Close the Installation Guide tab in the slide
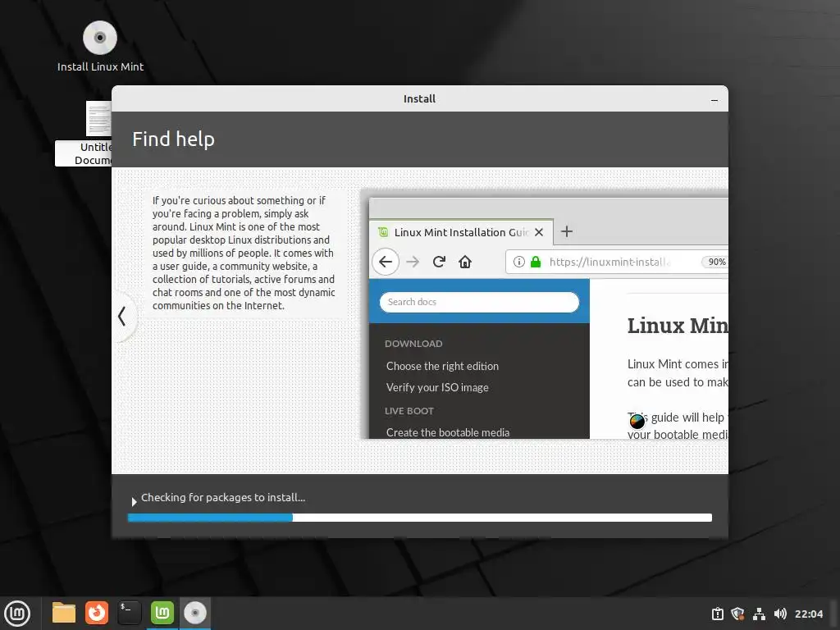Image resolution: width=840 pixels, height=630 pixels. [539, 232]
